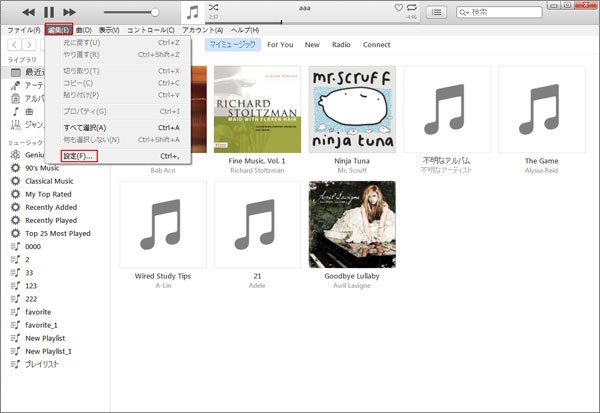Toggle shuffle playback icon
This screenshot has height=413, width=600.
(x=214, y=7)
